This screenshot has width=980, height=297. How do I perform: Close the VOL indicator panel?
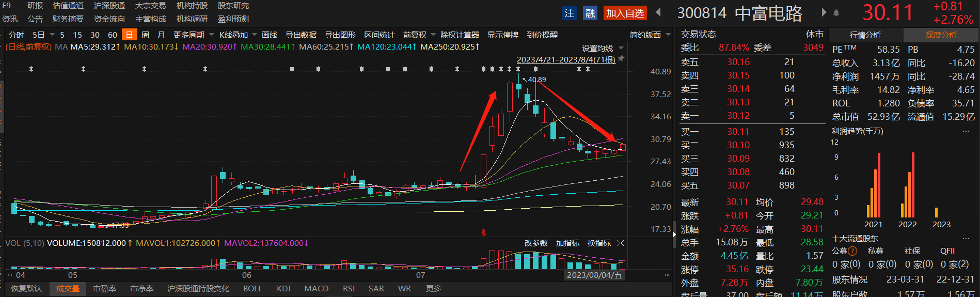click(621, 243)
